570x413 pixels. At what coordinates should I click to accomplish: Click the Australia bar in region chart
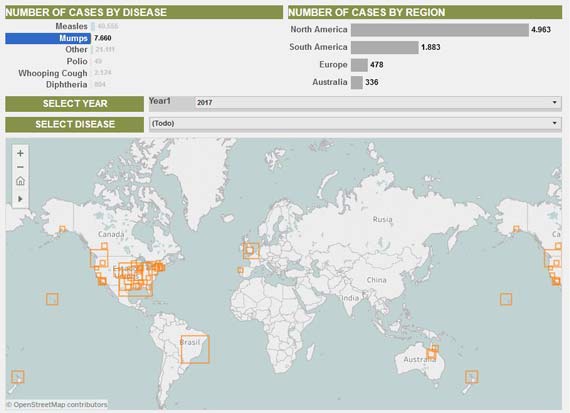pos(357,82)
